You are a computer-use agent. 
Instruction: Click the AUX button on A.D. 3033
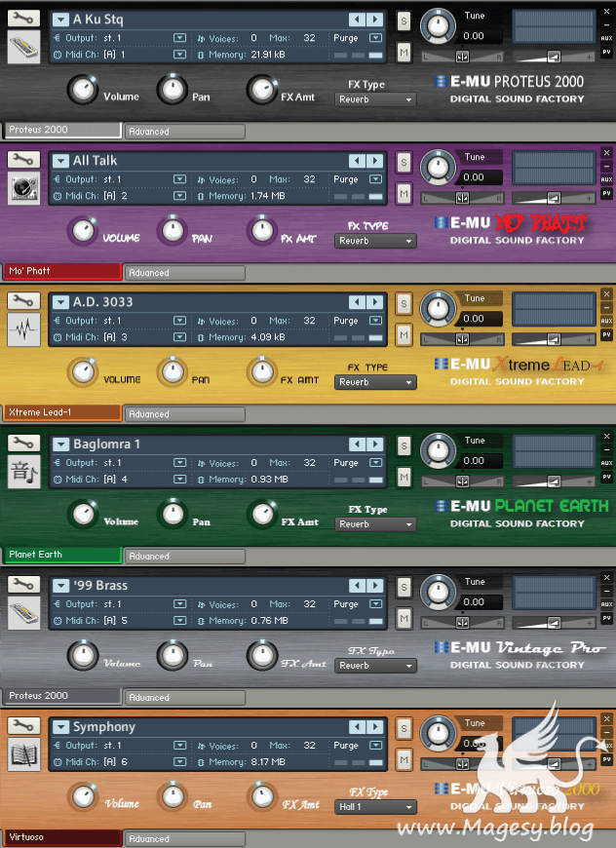[606, 321]
